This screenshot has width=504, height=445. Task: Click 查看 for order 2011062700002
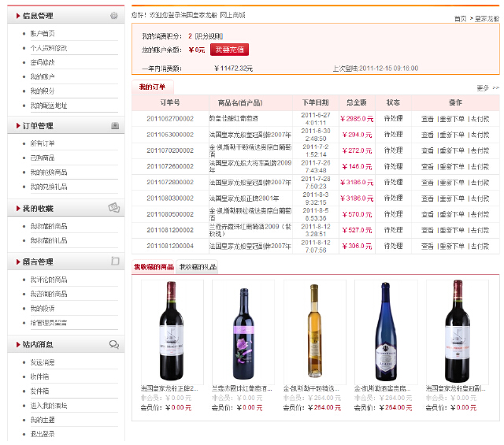point(428,118)
